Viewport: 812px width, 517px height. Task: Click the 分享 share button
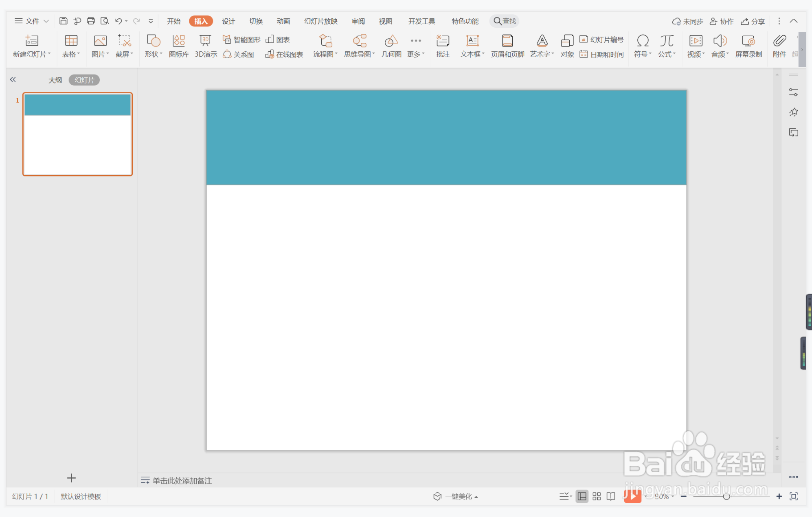tap(753, 21)
